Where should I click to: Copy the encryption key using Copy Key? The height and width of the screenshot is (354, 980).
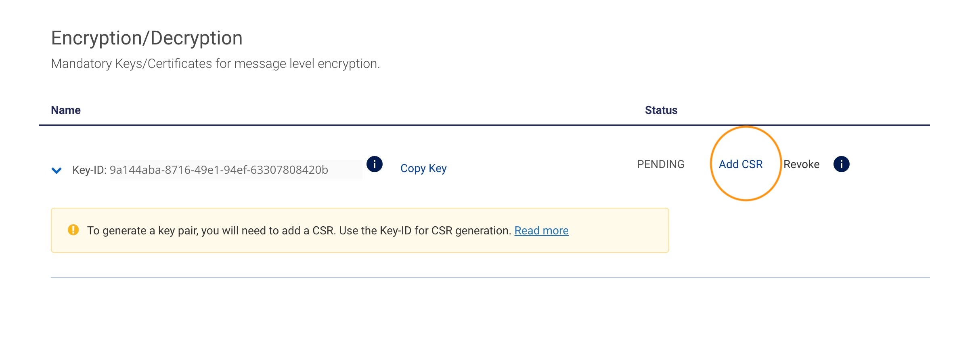click(x=423, y=168)
